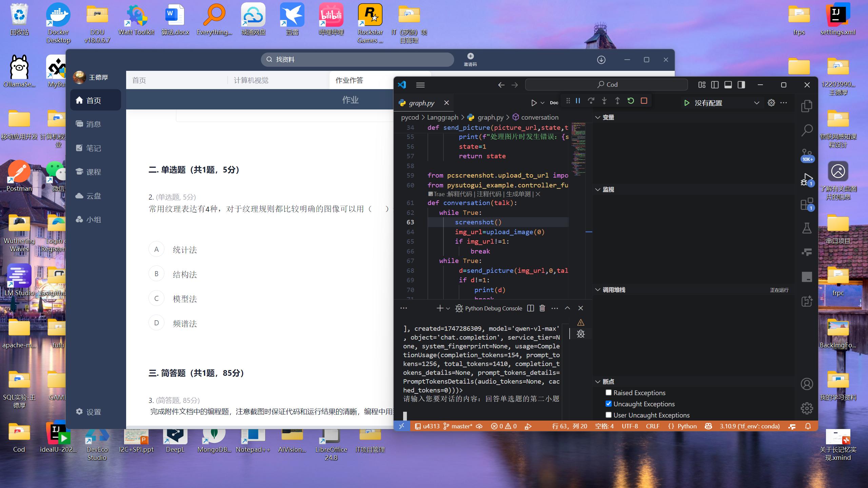Open new terminal launch profile dropdown
The width and height of the screenshot is (868, 488).
point(448,308)
